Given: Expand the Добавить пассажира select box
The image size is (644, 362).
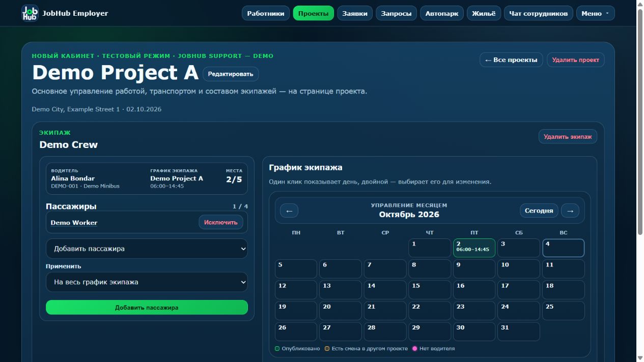Looking at the screenshot, I should [x=147, y=249].
